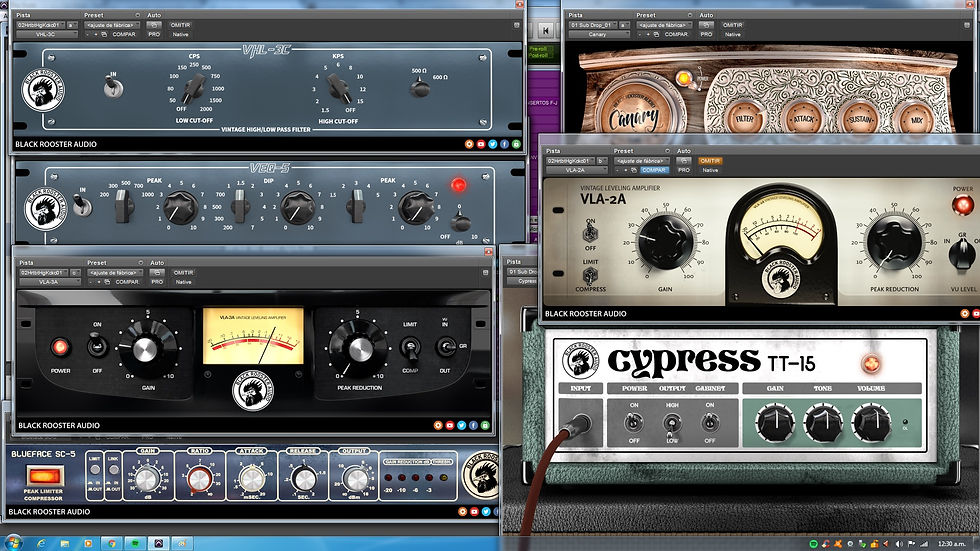Open Facebook icon in VHL-3C footer

pos(504,144)
